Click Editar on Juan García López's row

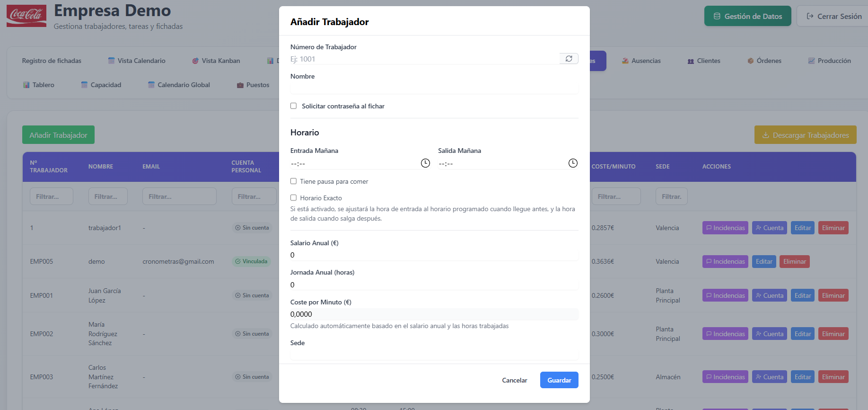click(802, 295)
